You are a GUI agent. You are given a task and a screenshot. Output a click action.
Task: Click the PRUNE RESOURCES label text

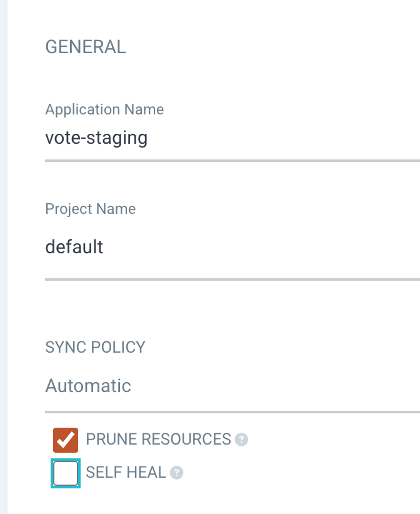pyautogui.click(x=159, y=439)
